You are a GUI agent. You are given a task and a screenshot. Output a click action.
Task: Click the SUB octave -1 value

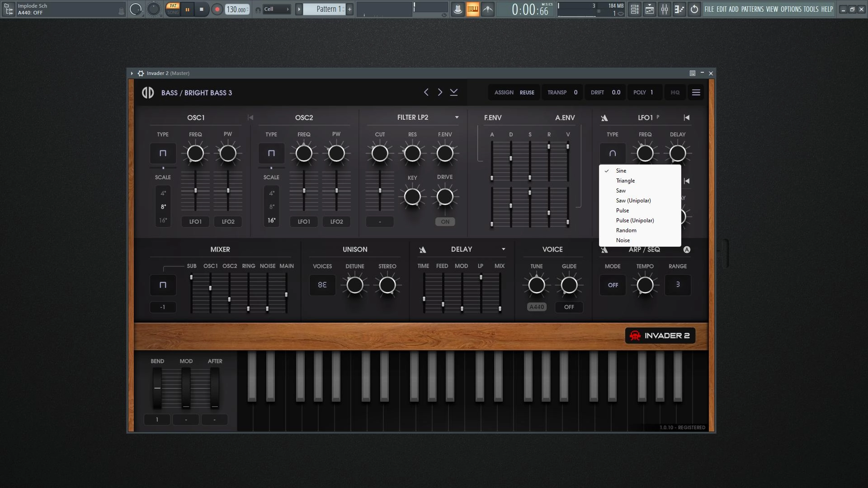tap(163, 307)
